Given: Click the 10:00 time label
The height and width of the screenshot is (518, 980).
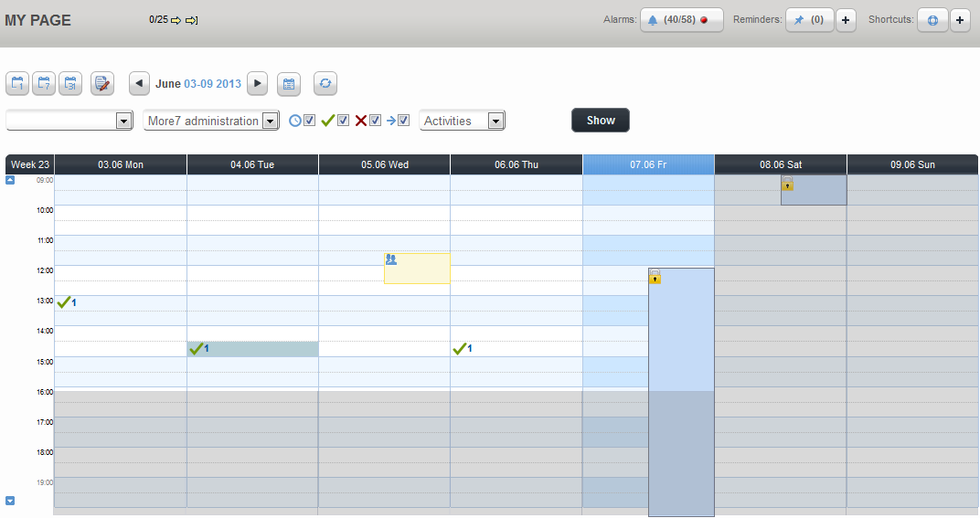Looking at the screenshot, I should tap(45, 210).
